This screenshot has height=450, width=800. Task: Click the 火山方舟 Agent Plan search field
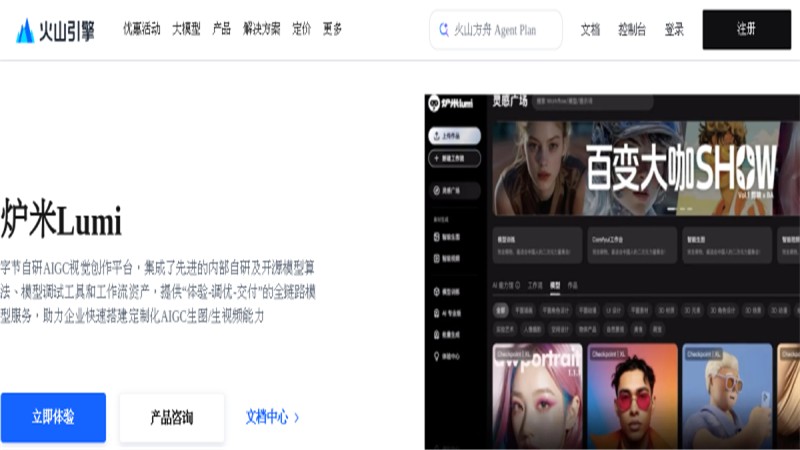(x=496, y=30)
